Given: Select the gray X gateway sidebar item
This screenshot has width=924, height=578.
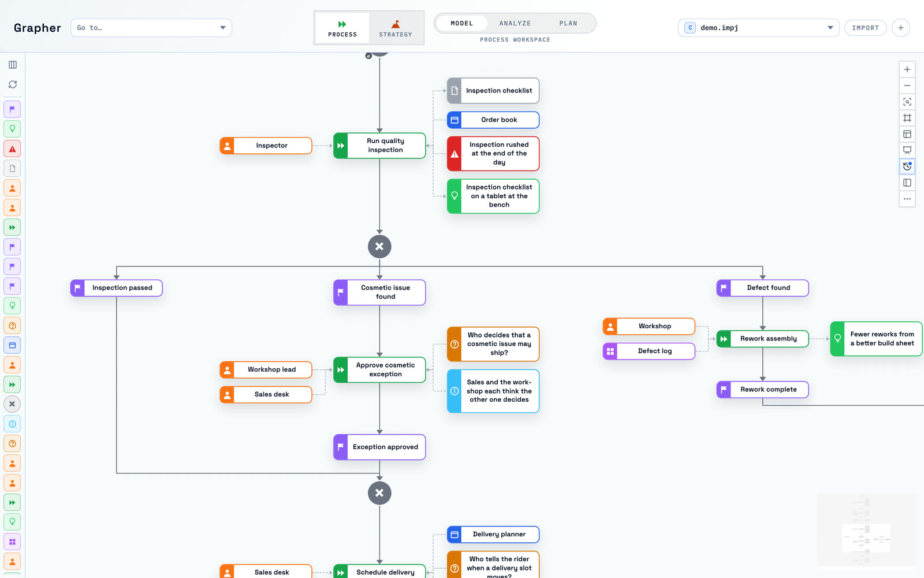Looking at the screenshot, I should pyautogui.click(x=12, y=404).
